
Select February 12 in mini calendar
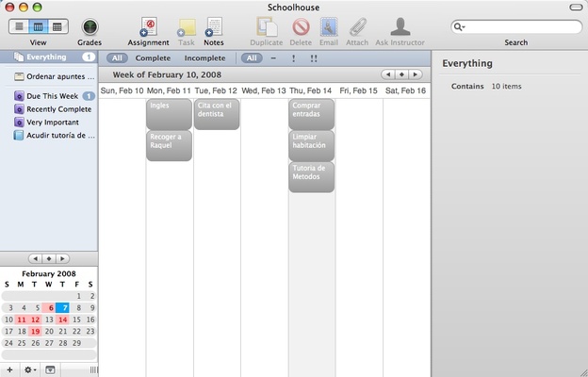(x=35, y=320)
